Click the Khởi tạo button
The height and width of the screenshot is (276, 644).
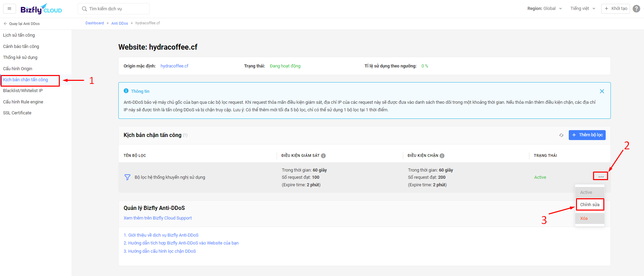616,9
